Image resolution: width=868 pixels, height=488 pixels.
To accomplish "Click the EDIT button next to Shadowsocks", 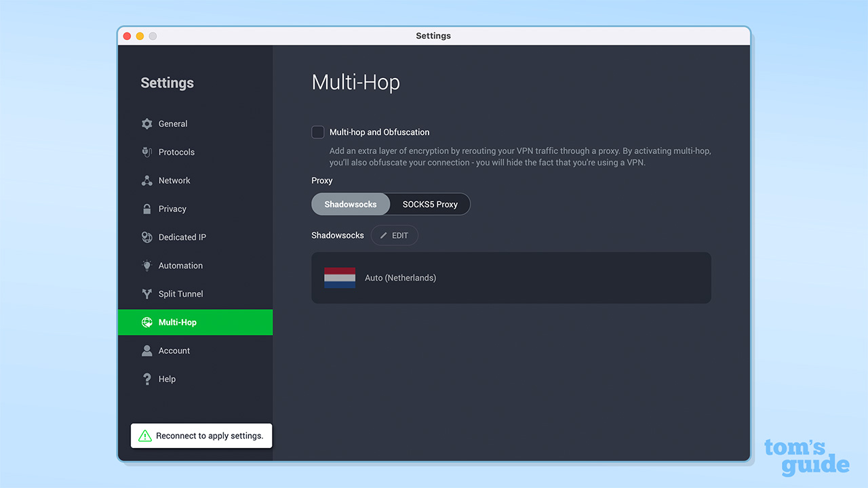I will point(395,235).
